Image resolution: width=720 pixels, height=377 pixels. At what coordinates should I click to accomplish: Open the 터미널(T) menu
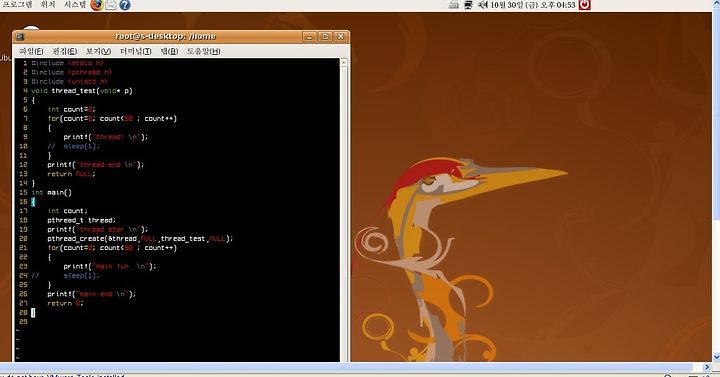pyautogui.click(x=135, y=51)
